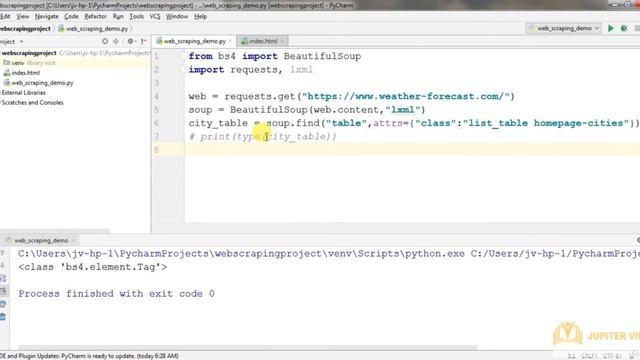Open Project panel gear settings
Viewport: 640px width, 360px height.
[x=131, y=41]
